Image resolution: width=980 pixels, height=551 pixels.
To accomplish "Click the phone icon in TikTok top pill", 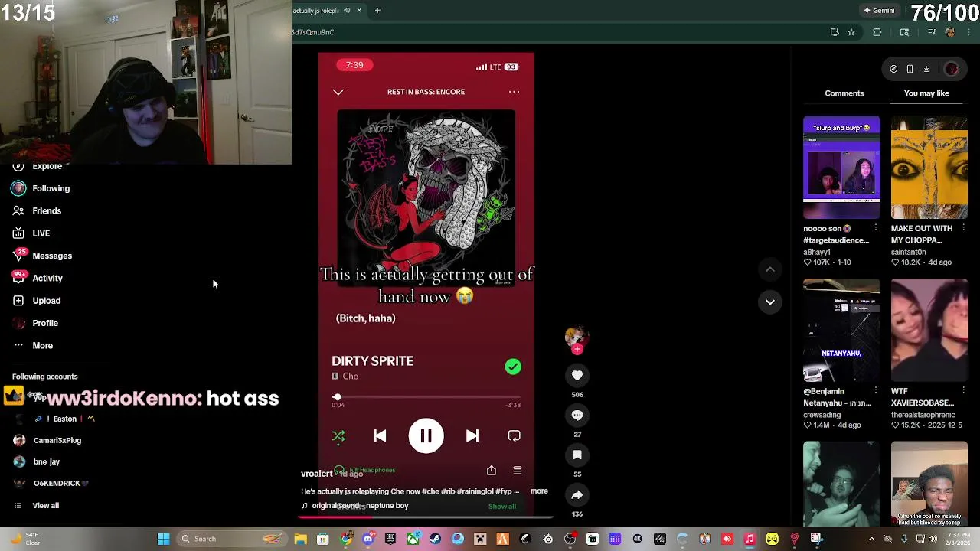I will click(x=910, y=69).
